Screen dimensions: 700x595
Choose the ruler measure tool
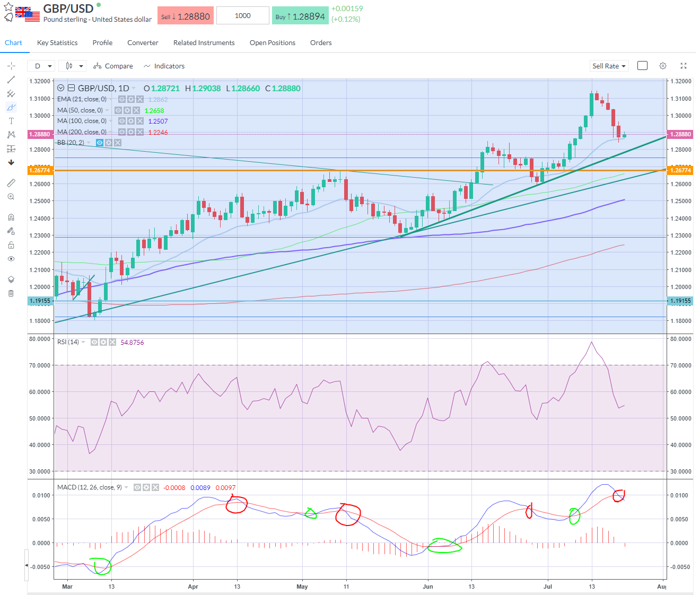coord(11,183)
